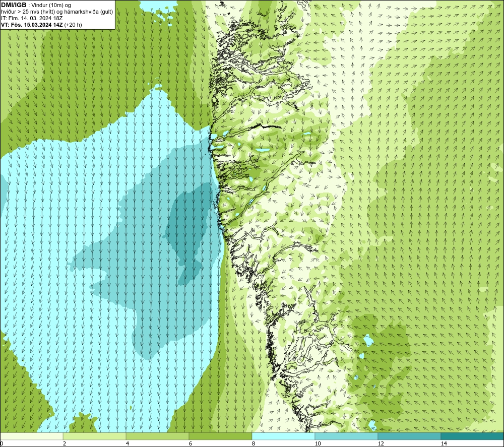
Task: Click the 'DMI/IGB' title text
Action: [x=14, y=5]
